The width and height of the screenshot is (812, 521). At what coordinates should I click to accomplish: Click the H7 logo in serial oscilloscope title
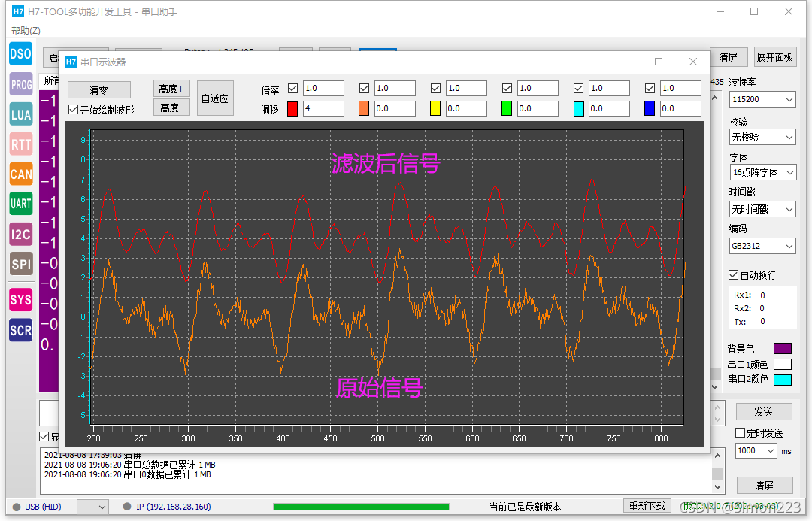[71, 62]
